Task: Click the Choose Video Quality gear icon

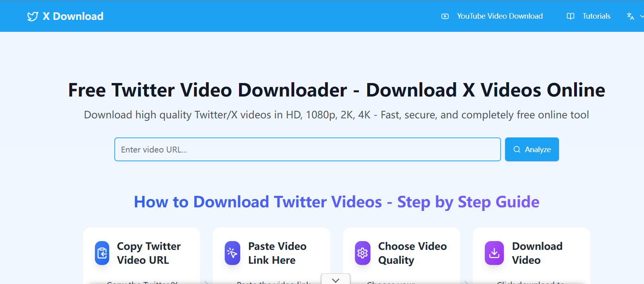Action: point(362,253)
